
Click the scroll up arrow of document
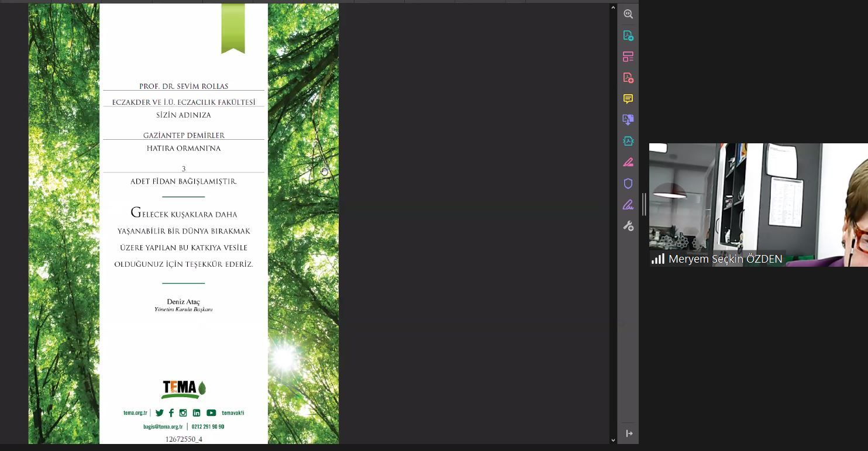coord(613,8)
